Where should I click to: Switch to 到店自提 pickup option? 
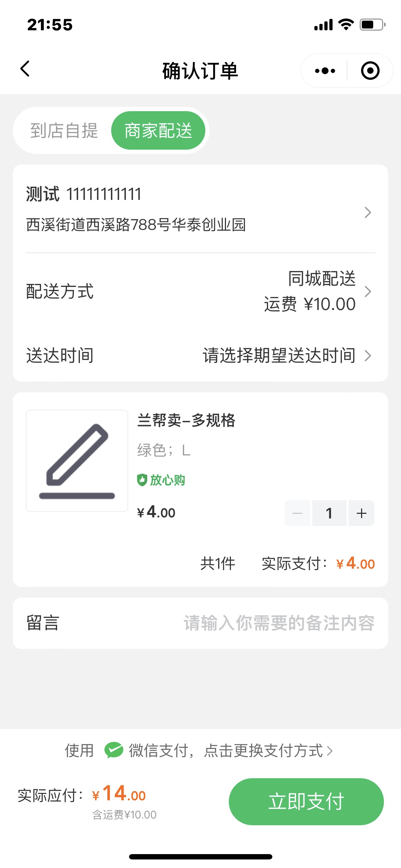click(64, 130)
